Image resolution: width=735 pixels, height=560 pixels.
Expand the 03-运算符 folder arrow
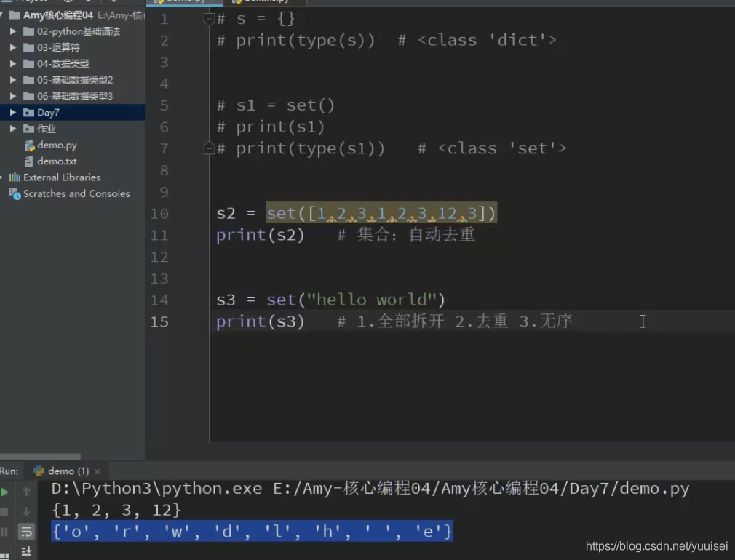tap(13, 47)
